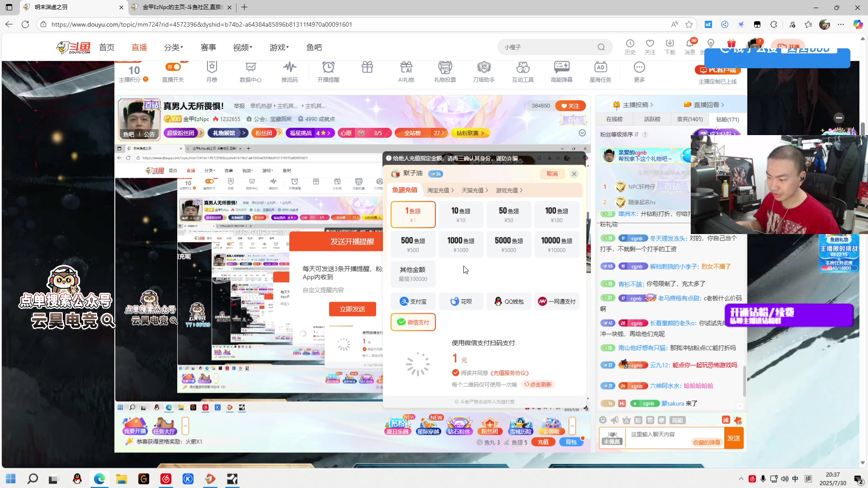868x488 pixels.
Task: Toggle the 充值服务协议 agreement checkbox
Action: tap(456, 373)
